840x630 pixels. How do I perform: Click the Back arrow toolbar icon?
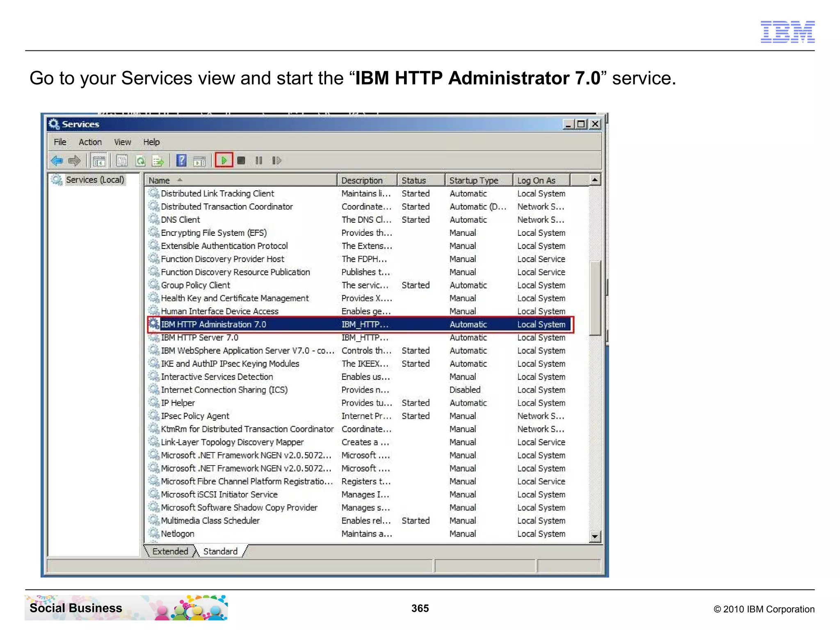point(57,160)
